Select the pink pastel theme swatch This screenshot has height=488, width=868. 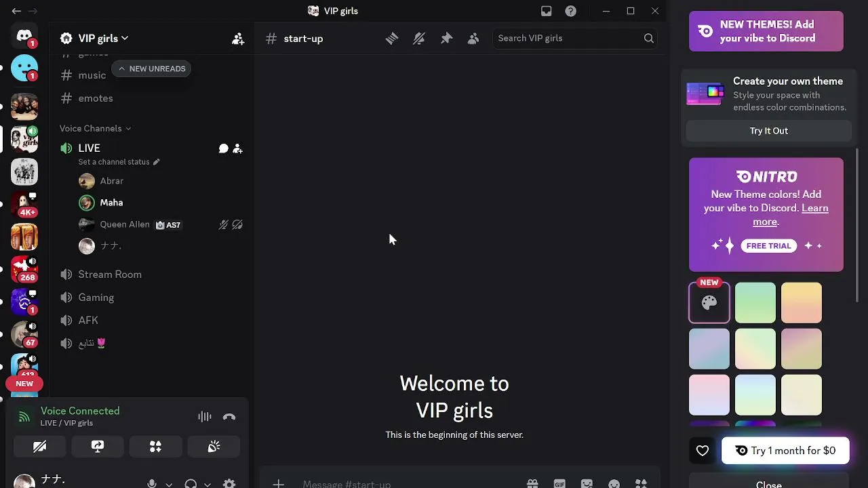709,394
